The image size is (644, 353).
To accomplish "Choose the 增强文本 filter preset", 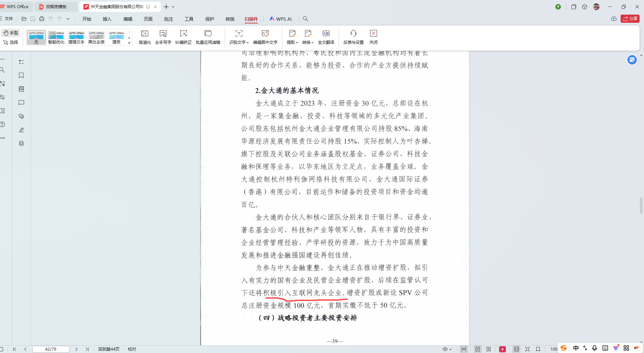I will [76, 37].
